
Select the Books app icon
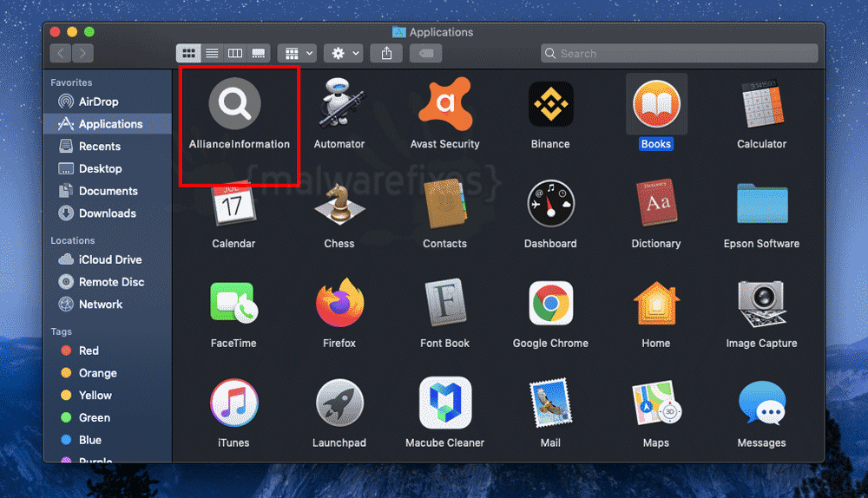pyautogui.click(x=656, y=104)
